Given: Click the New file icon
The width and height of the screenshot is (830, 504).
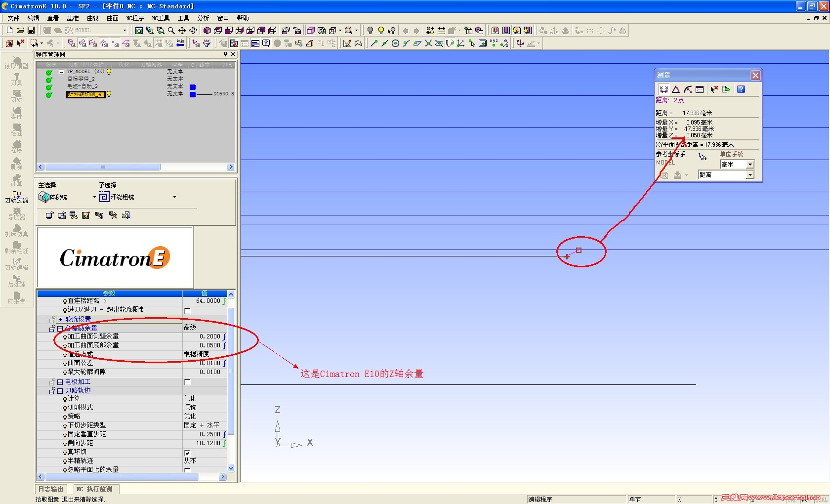Looking at the screenshot, I should pyautogui.click(x=9, y=31).
